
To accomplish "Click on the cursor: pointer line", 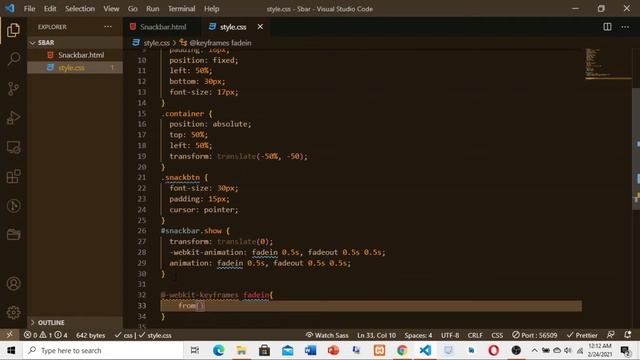I will (204, 209).
